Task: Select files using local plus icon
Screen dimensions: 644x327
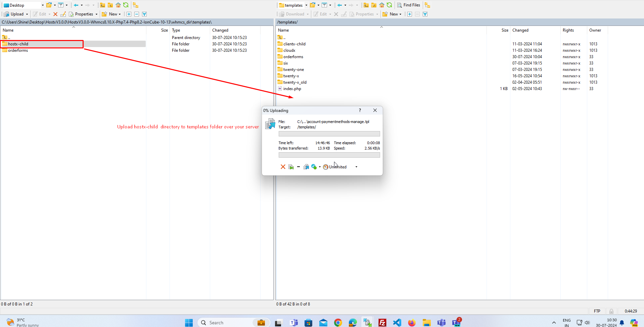Action: pyautogui.click(x=129, y=14)
